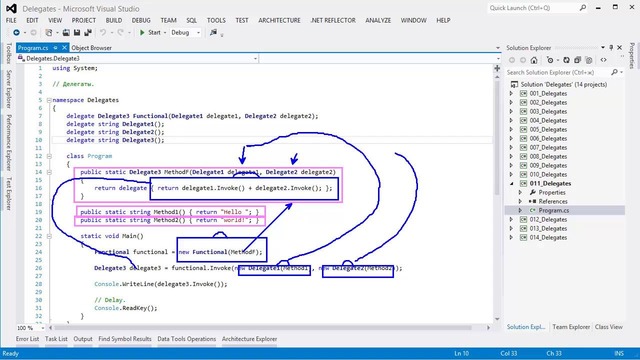Select Program.cs in Solution Explorer
640x360 pixels.
[x=553, y=210]
